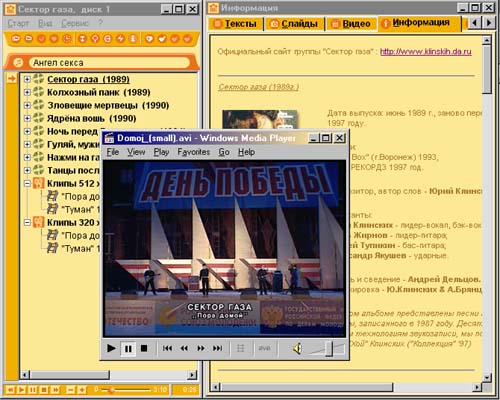500x400 pixels.
Task: Rewind the video in Media Player
Action: (x=184, y=348)
